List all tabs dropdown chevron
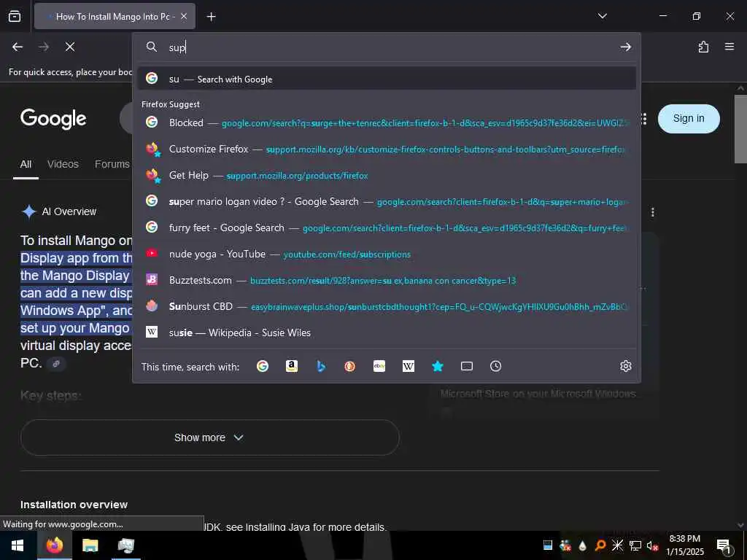The width and height of the screenshot is (747, 560). 602,16
